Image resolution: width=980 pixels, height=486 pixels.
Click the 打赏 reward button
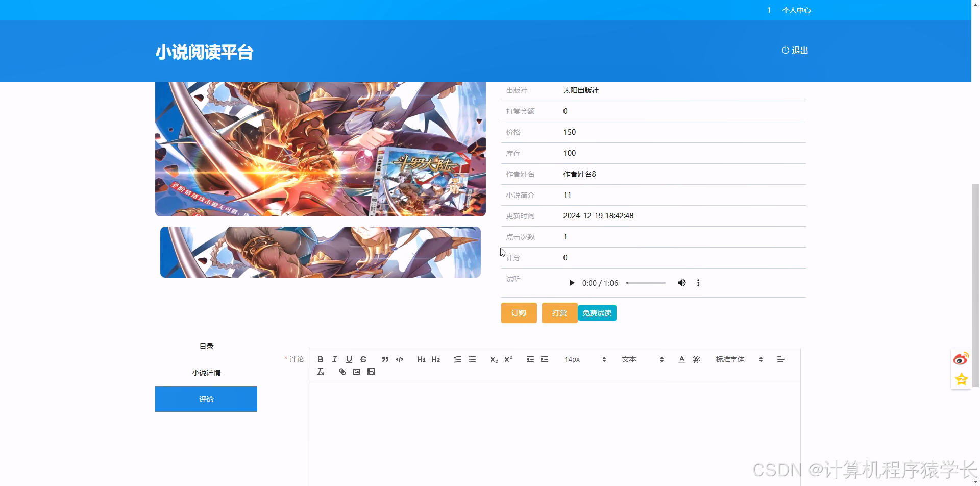[x=559, y=313]
